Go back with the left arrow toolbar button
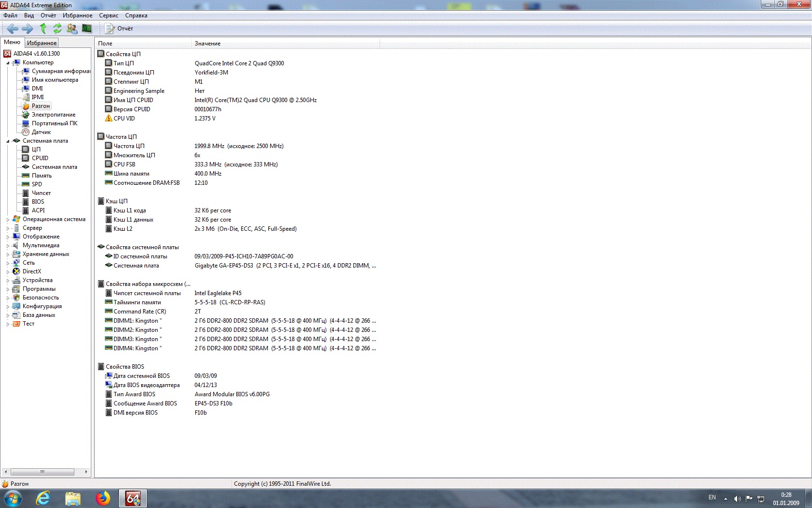 [13, 29]
